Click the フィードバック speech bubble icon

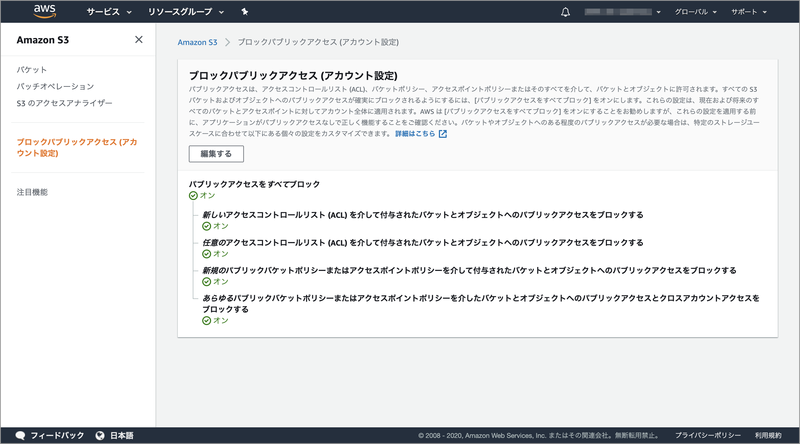pos(20,435)
